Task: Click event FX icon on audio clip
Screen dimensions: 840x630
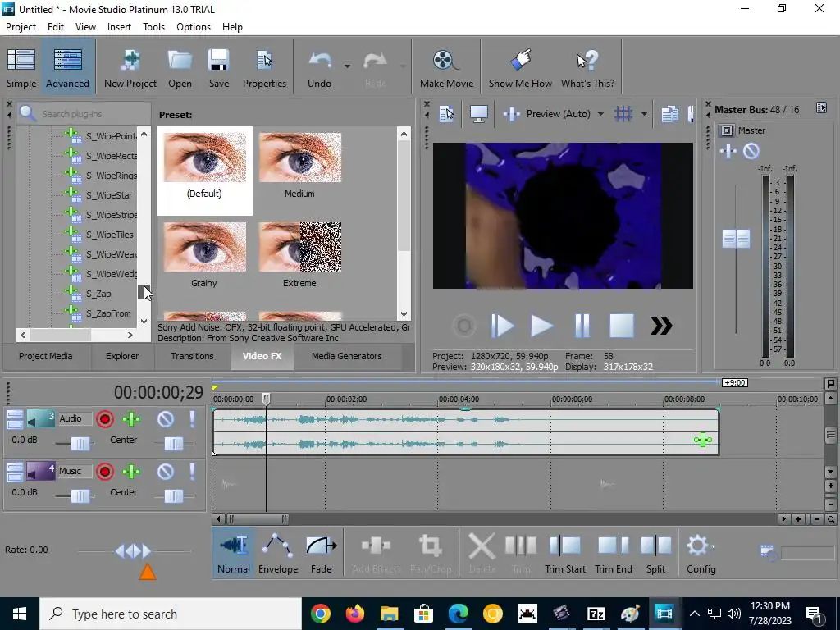Action: [702, 440]
